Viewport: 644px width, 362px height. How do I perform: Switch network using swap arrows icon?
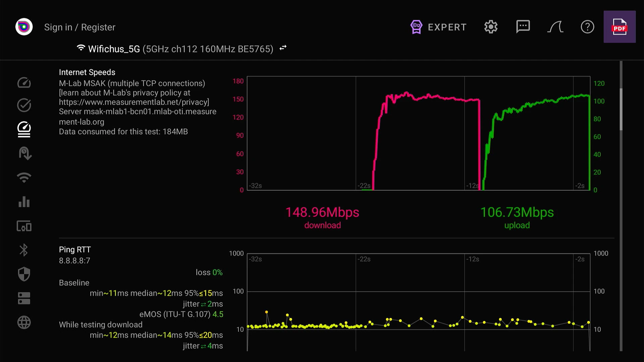coord(283,48)
